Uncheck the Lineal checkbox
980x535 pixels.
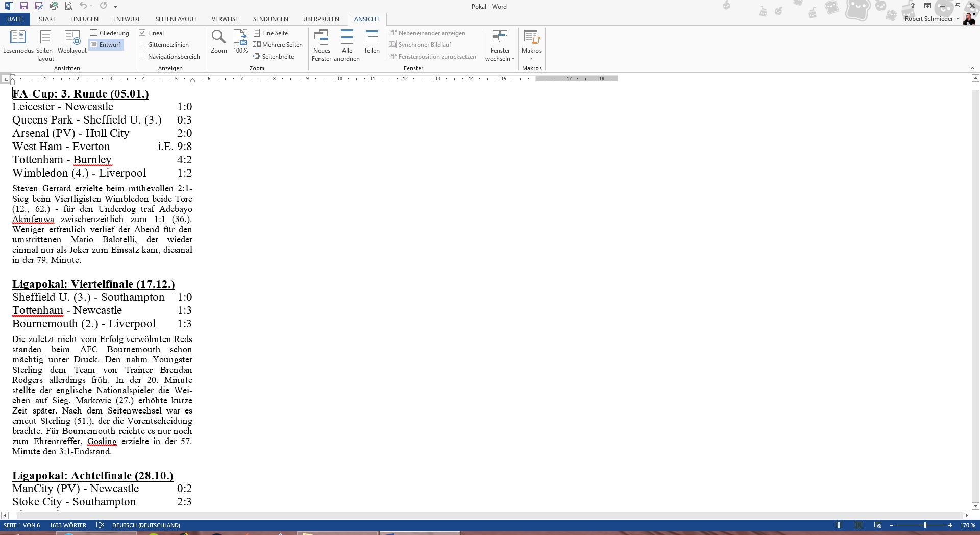coord(142,33)
